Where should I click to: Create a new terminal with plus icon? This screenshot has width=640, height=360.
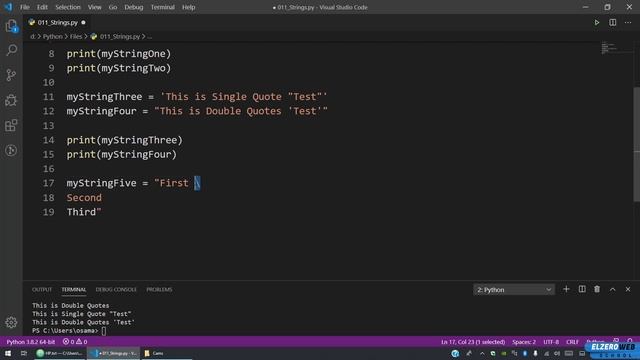(566, 289)
